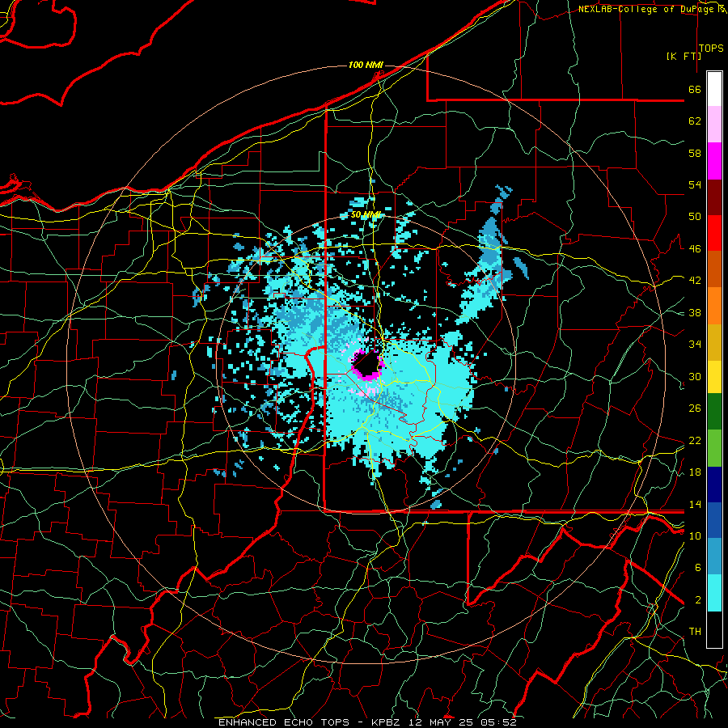Viewport: 728px width, 728px height.
Task: Click the legend value "26"
Action: (x=695, y=408)
